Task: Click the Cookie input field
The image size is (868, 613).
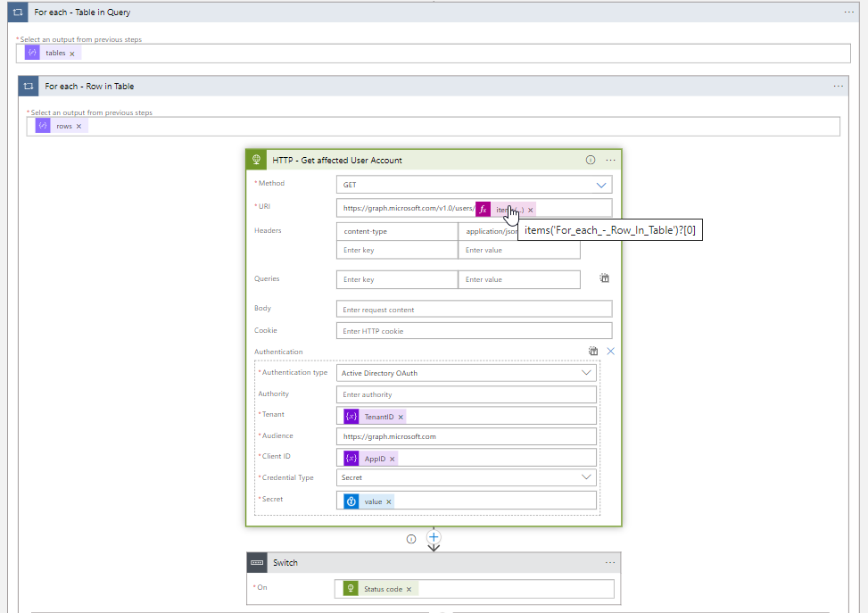Action: click(x=474, y=330)
